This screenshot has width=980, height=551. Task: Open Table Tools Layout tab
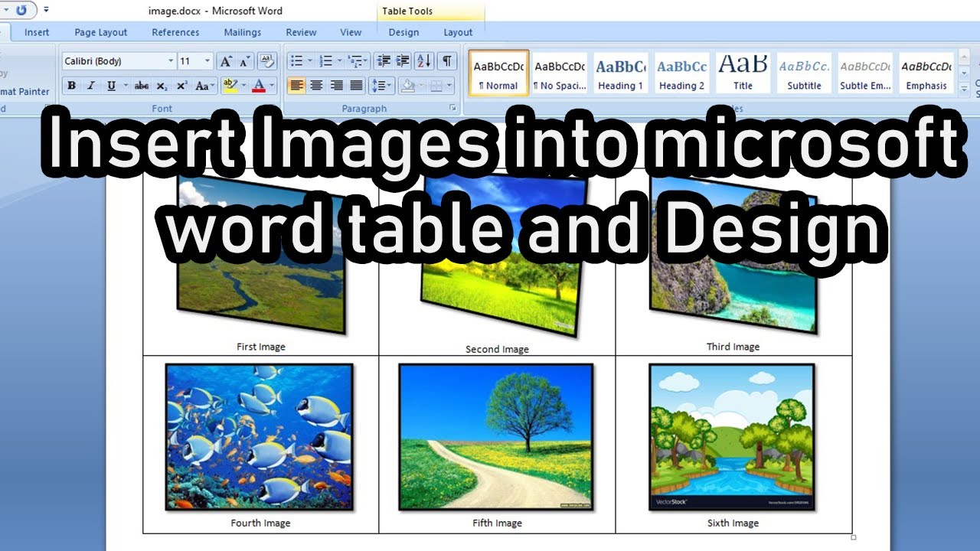click(458, 32)
